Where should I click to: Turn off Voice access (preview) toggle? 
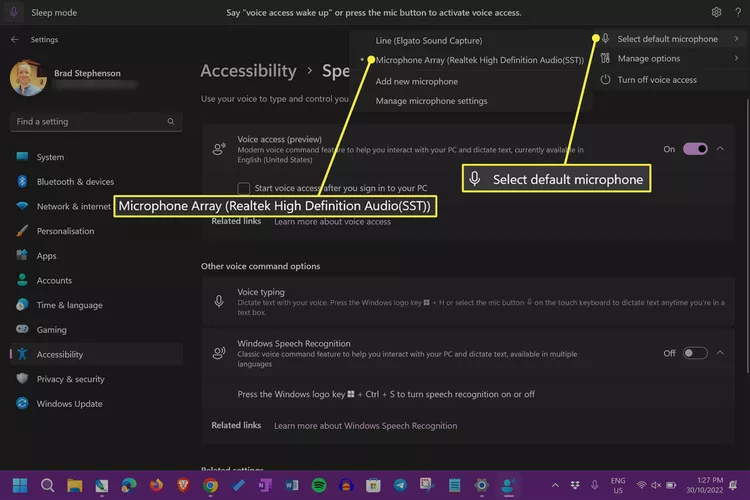(x=695, y=149)
